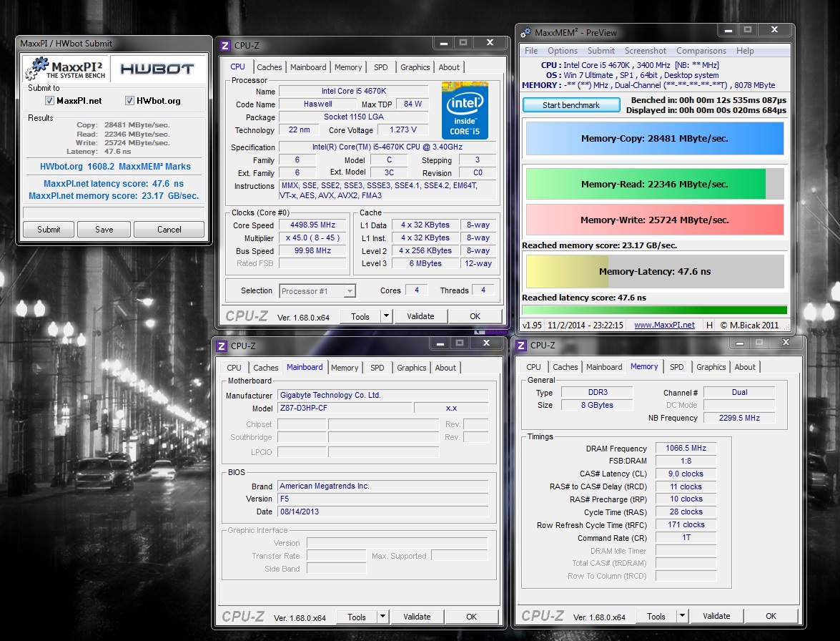The width and height of the screenshot is (840, 641).
Task: Toggle the MaxxPI.net submit checkbox
Action: [x=49, y=101]
